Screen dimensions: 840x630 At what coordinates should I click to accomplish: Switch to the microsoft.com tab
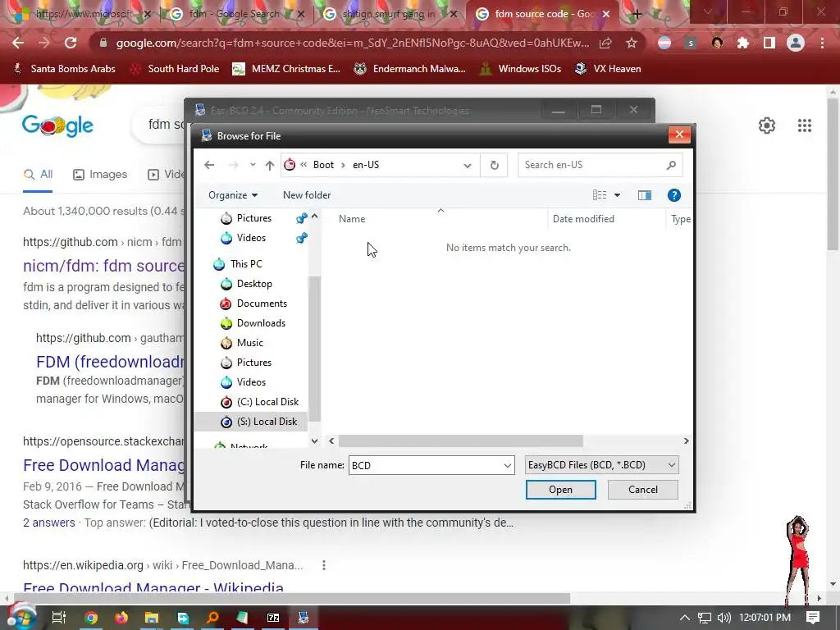(x=83, y=14)
